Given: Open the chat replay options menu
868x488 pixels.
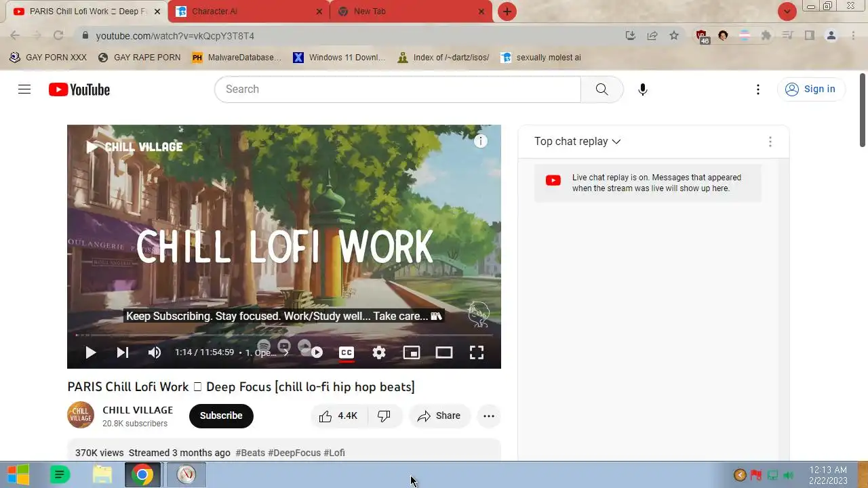Looking at the screenshot, I should 770,142.
